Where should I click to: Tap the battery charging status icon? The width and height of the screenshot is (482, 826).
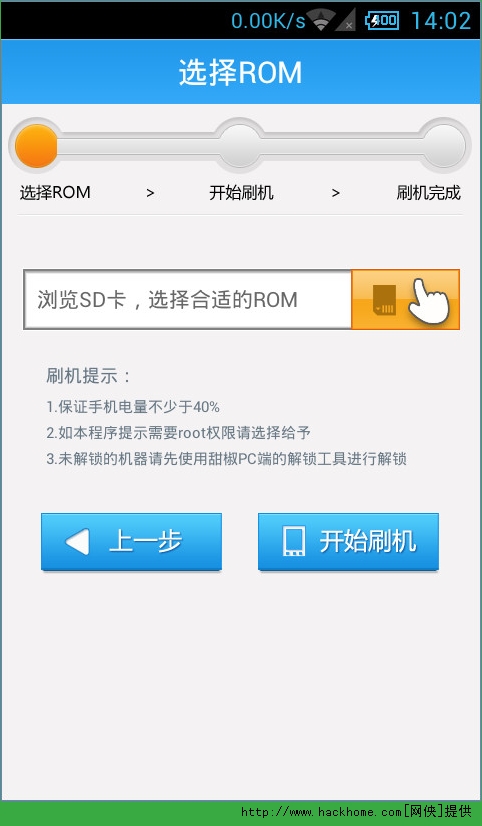coord(382,21)
